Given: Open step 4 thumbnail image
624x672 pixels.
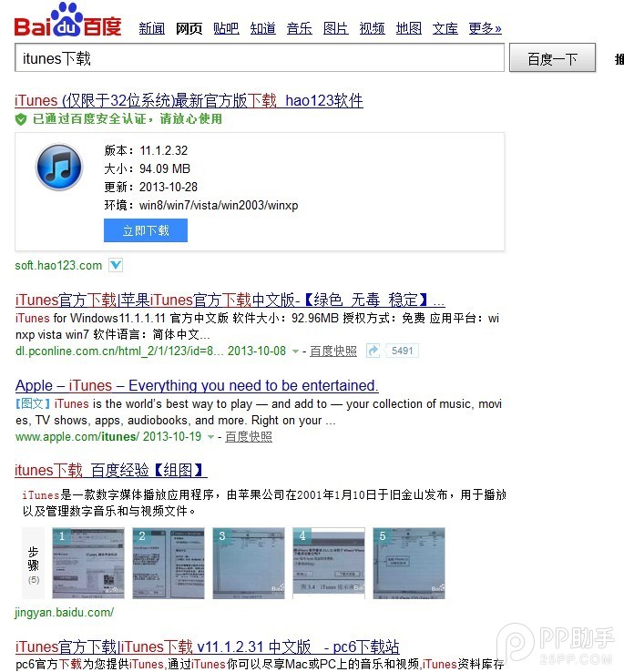Looking at the screenshot, I should click(329, 563).
